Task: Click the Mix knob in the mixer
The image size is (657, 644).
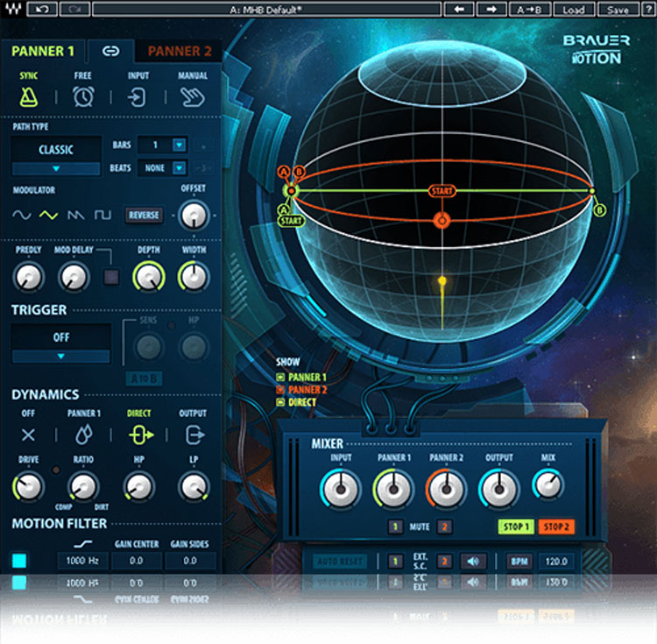Action: coord(548,485)
